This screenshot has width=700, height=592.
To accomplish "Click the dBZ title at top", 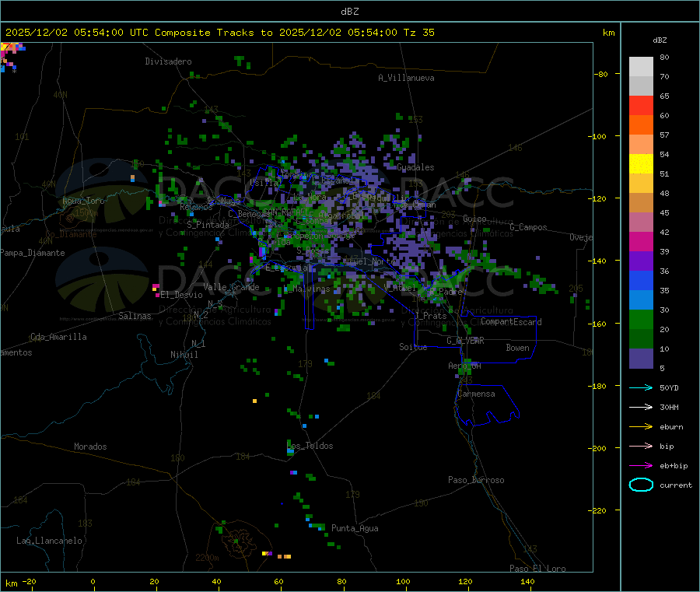I will pyautogui.click(x=349, y=12).
